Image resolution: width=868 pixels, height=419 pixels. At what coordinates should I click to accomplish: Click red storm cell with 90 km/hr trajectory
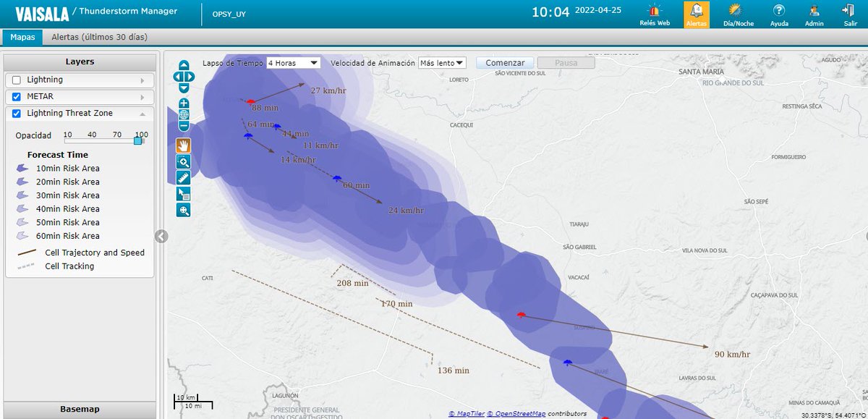[x=520, y=315]
